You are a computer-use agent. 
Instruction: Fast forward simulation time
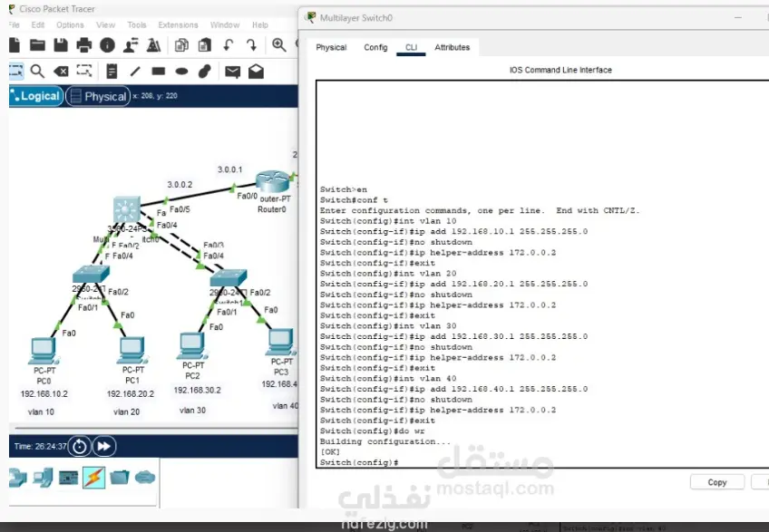click(x=104, y=446)
